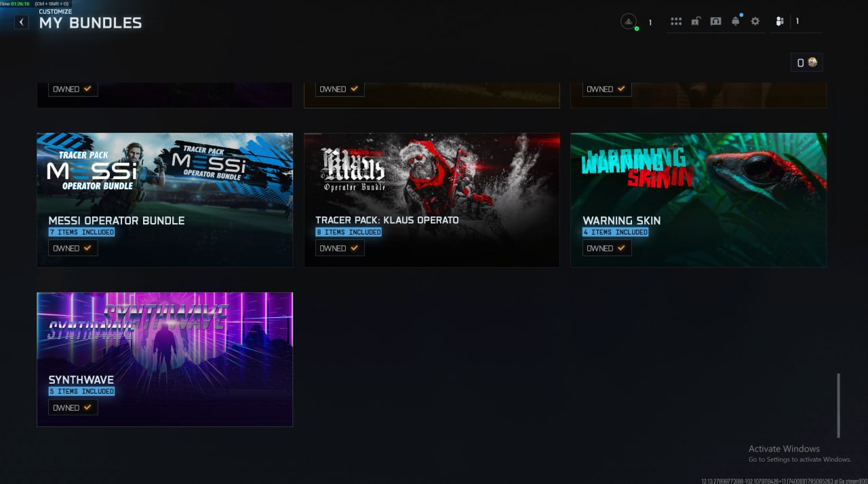
Task: Click the COD Points balance box
Action: 806,62
